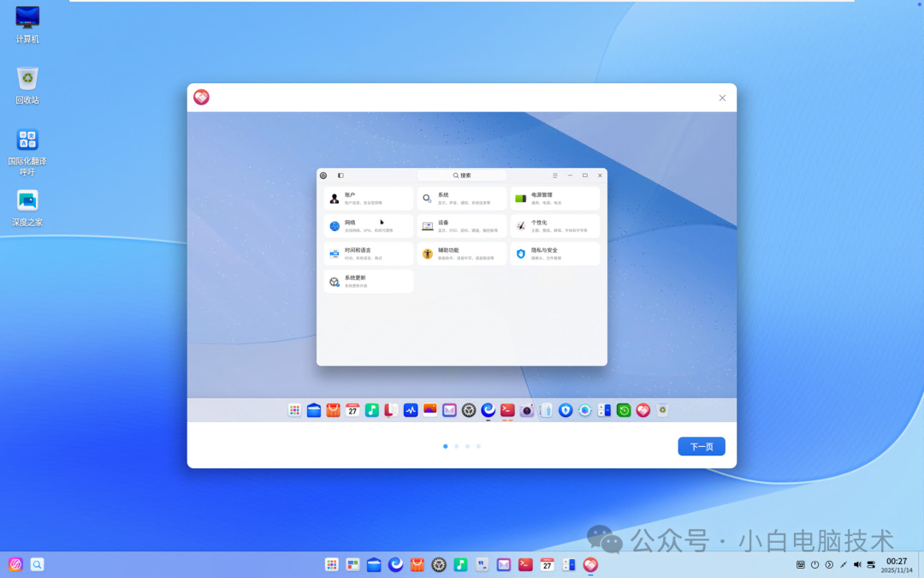This screenshot has width=924, height=578.
Task: Select the second page indicator dot
Action: click(x=456, y=445)
